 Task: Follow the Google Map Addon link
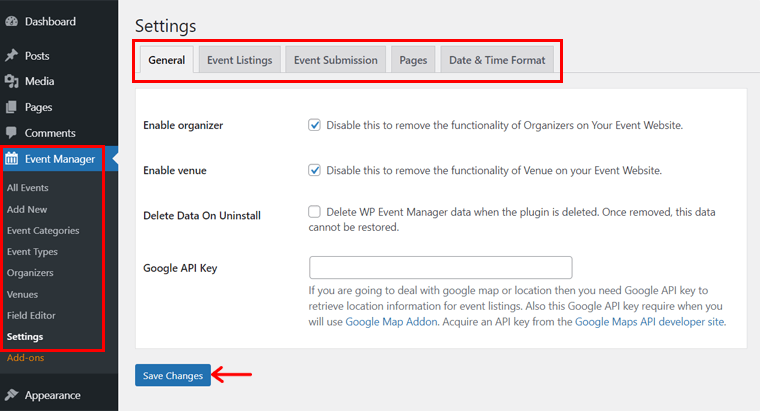coord(387,322)
